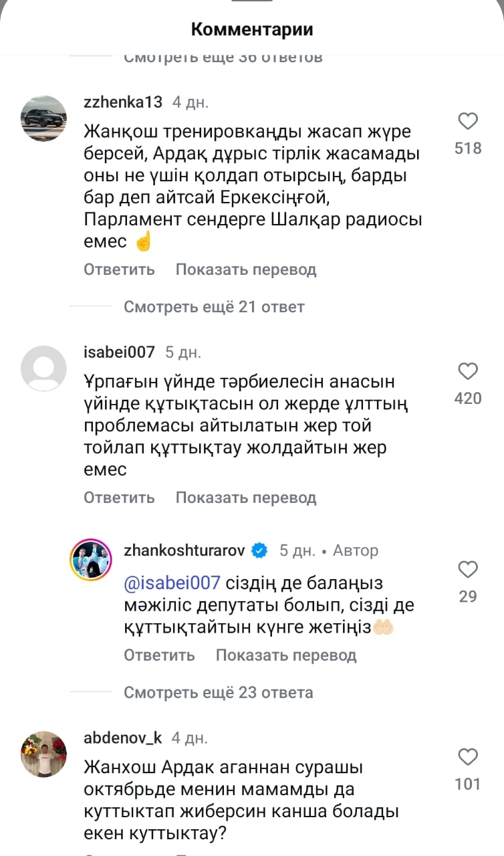The width and height of the screenshot is (504, 856).
Task: Open the @isabei007 mention link
Action: pyautogui.click(x=172, y=582)
